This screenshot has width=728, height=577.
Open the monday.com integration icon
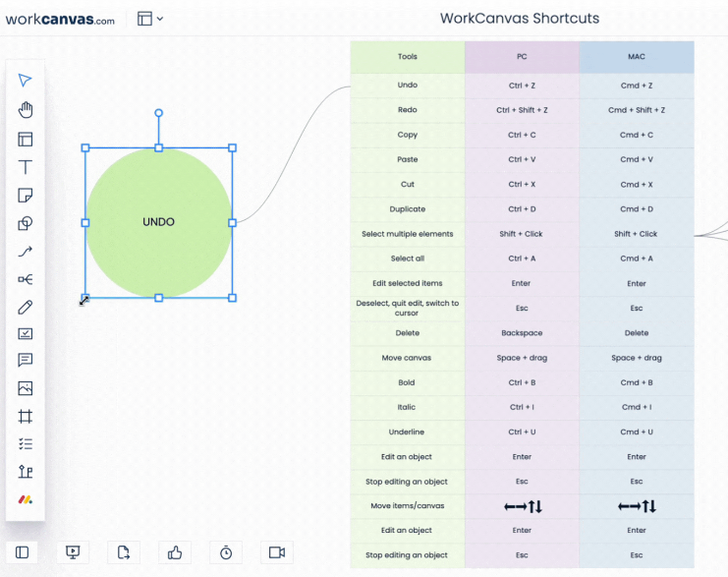pyautogui.click(x=26, y=500)
